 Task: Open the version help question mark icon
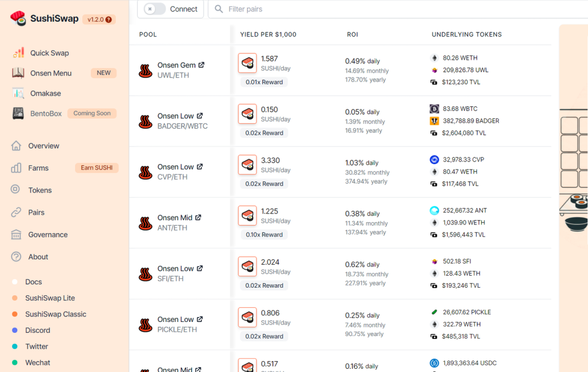[x=108, y=20]
